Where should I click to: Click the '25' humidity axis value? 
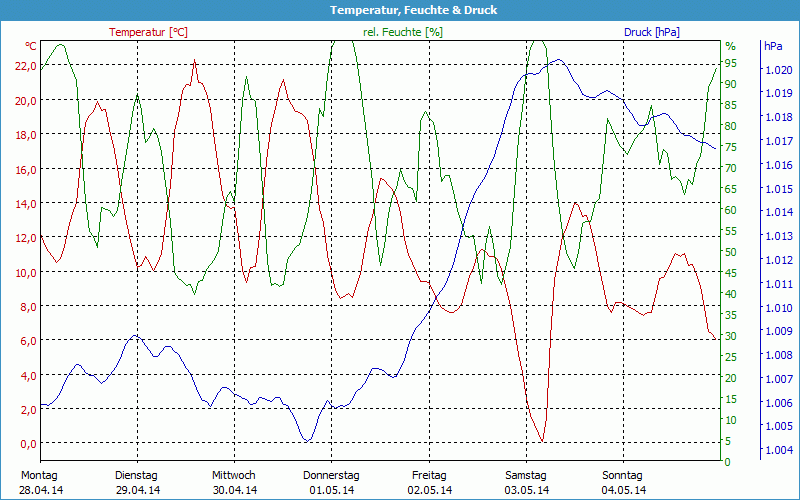731,357
